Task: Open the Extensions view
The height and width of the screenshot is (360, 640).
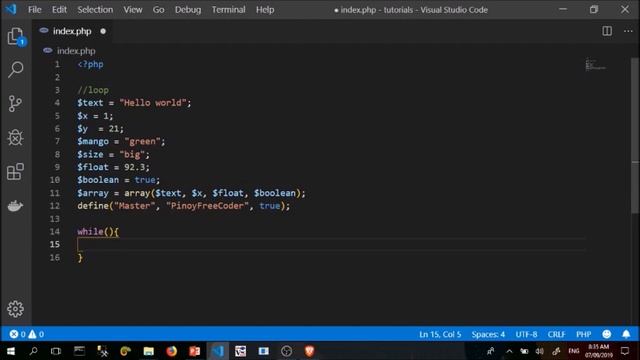Action: pos(16,171)
